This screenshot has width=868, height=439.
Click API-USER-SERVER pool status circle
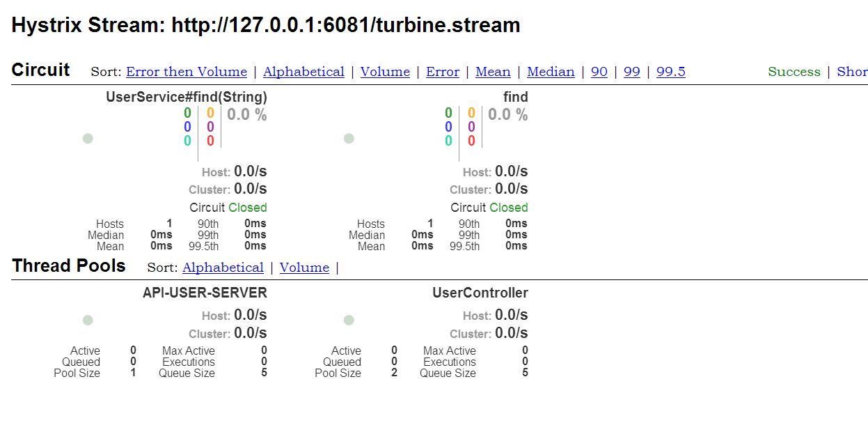click(x=88, y=321)
